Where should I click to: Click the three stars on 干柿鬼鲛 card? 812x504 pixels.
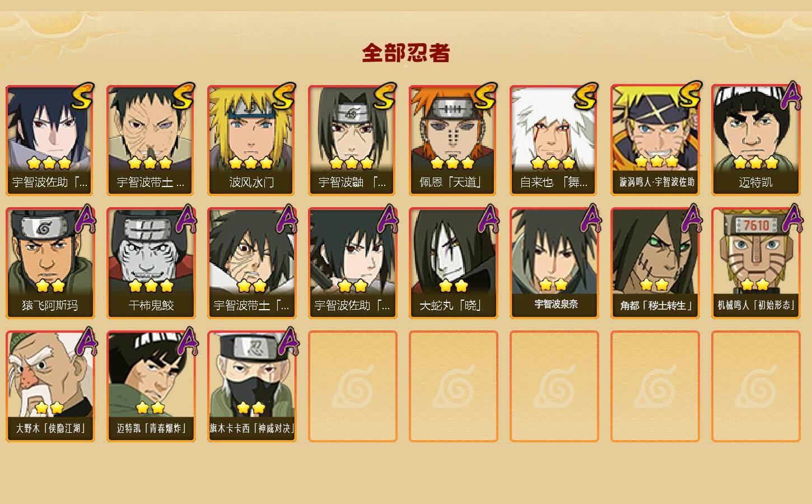151,286
